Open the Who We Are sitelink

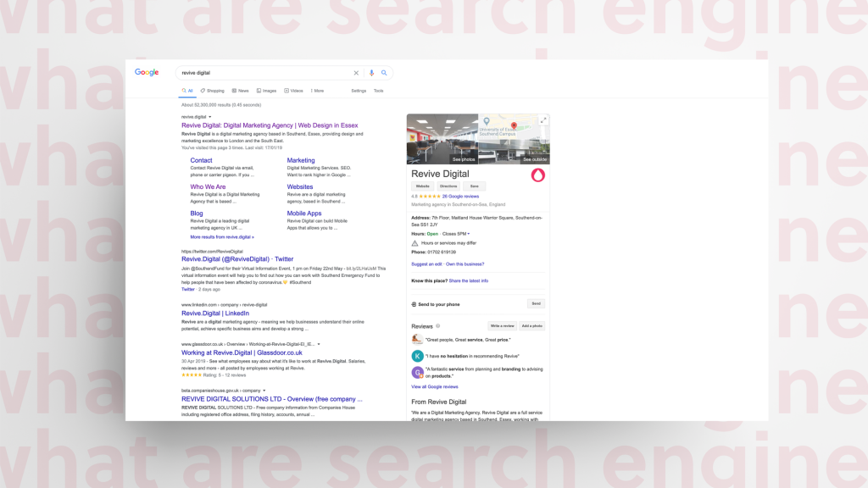click(x=208, y=187)
